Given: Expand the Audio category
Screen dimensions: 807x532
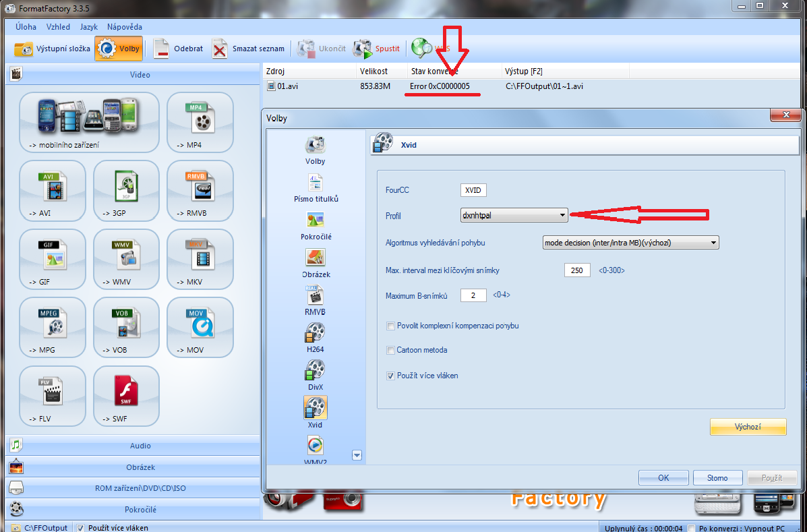Looking at the screenshot, I should pos(133,446).
